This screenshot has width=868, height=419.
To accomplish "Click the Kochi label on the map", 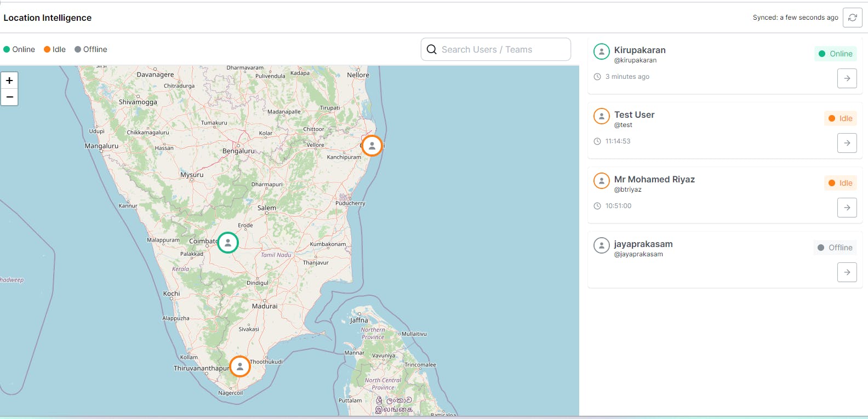I will coord(172,294).
